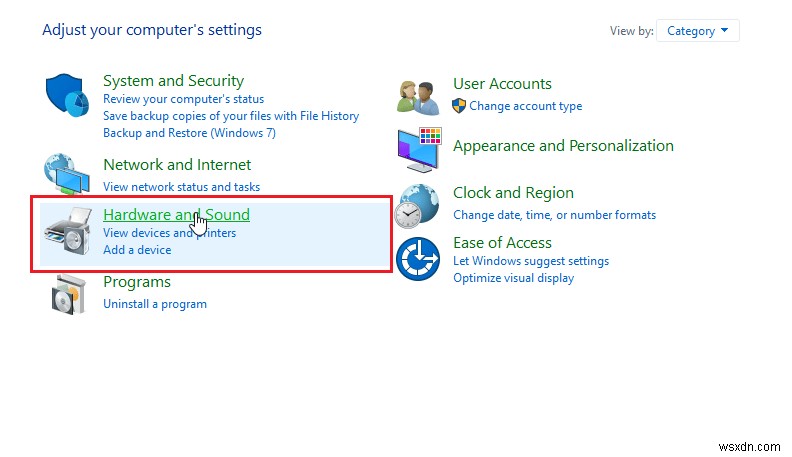792x457 pixels.
Task: Open Backup and Restore (Windows 7)
Action: (x=189, y=133)
